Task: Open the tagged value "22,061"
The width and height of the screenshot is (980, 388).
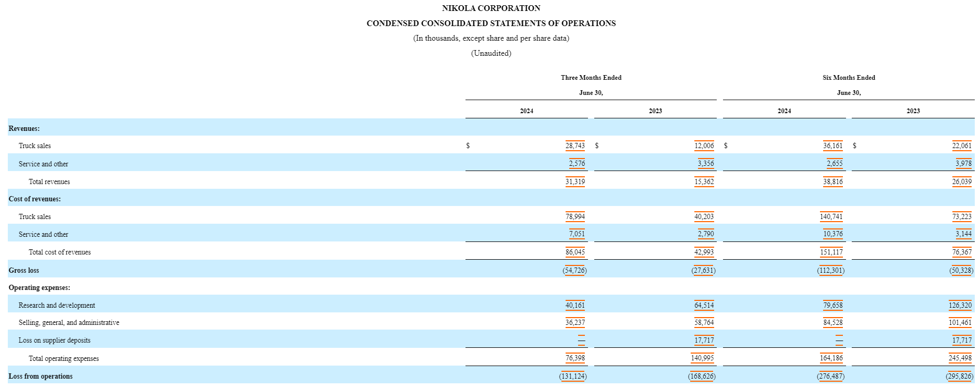Action: pos(962,146)
